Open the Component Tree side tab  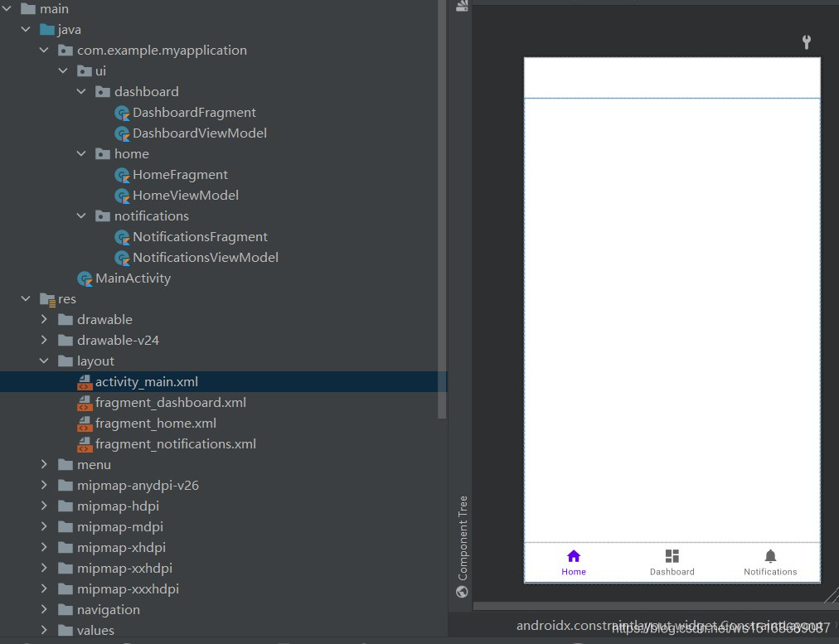pyautogui.click(x=463, y=538)
